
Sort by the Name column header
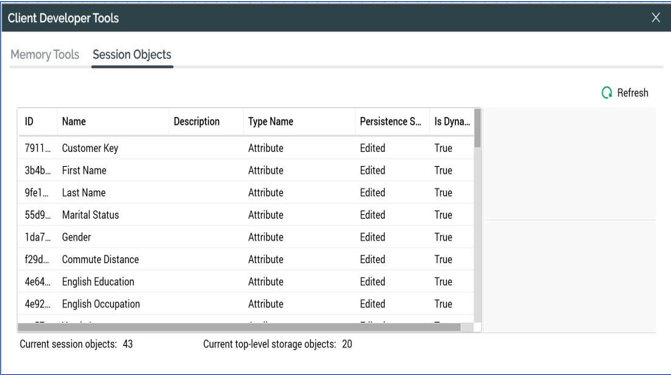[x=113, y=122]
